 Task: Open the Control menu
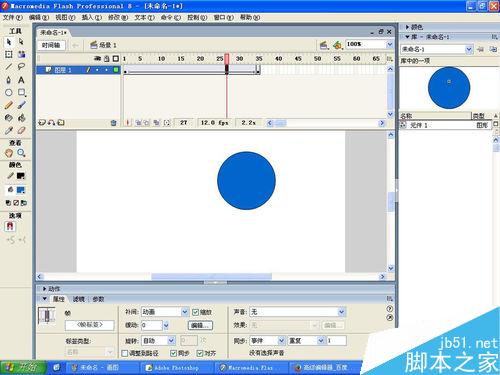pyautogui.click(x=197, y=17)
